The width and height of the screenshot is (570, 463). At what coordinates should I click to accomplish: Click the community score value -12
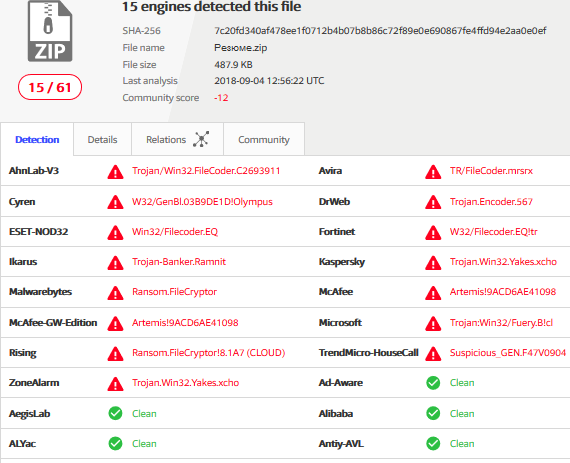221,98
